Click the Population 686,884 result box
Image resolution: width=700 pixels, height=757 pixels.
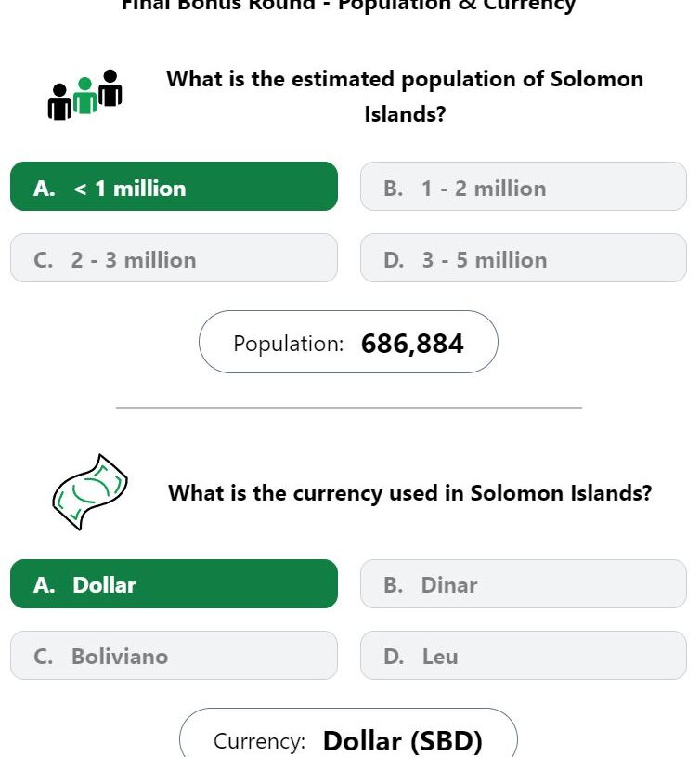[x=348, y=342]
